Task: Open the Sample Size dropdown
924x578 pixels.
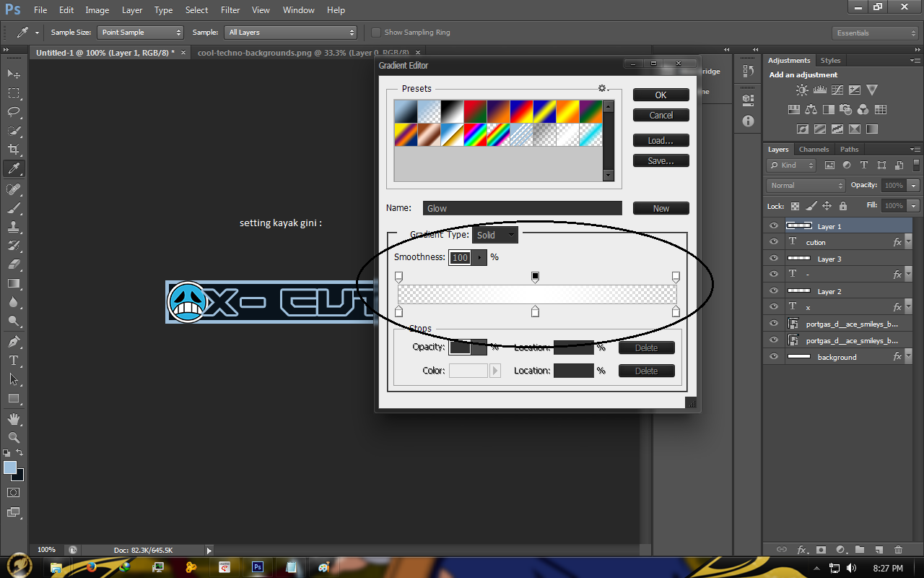Action: 140,32
